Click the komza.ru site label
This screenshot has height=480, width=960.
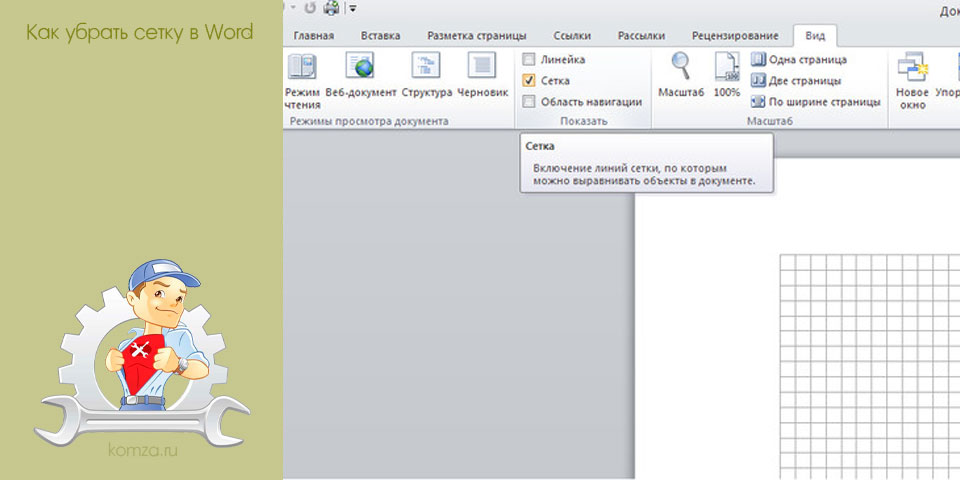(143, 451)
